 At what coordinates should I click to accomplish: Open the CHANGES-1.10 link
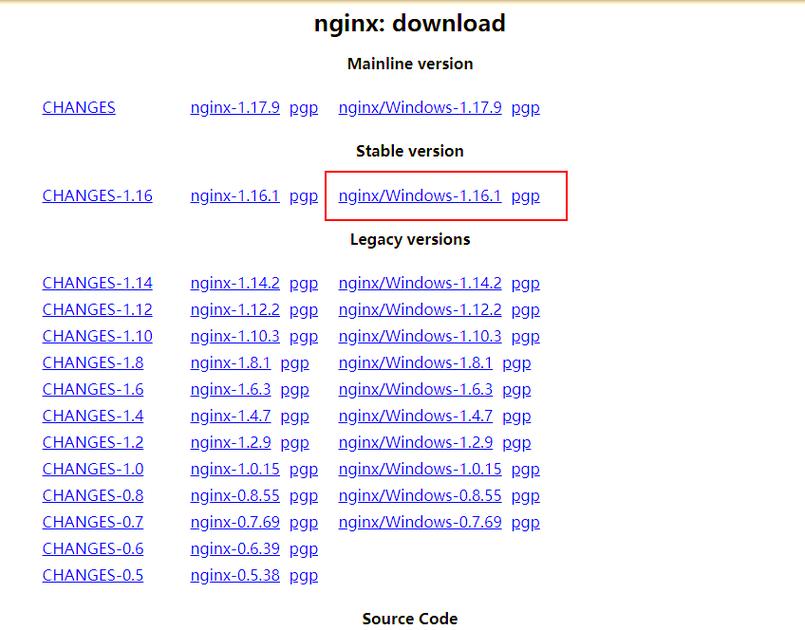point(98,336)
